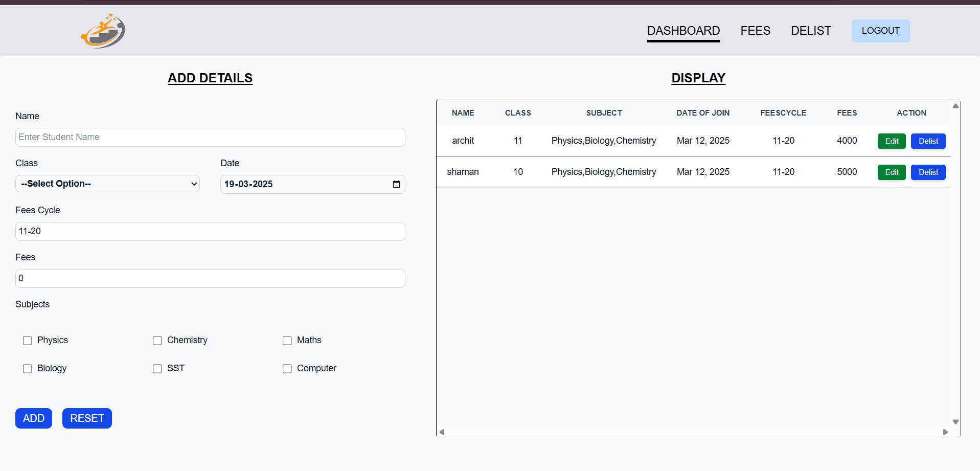Click the institute logo in the header
The height and width of the screenshot is (471, 980).
(103, 31)
